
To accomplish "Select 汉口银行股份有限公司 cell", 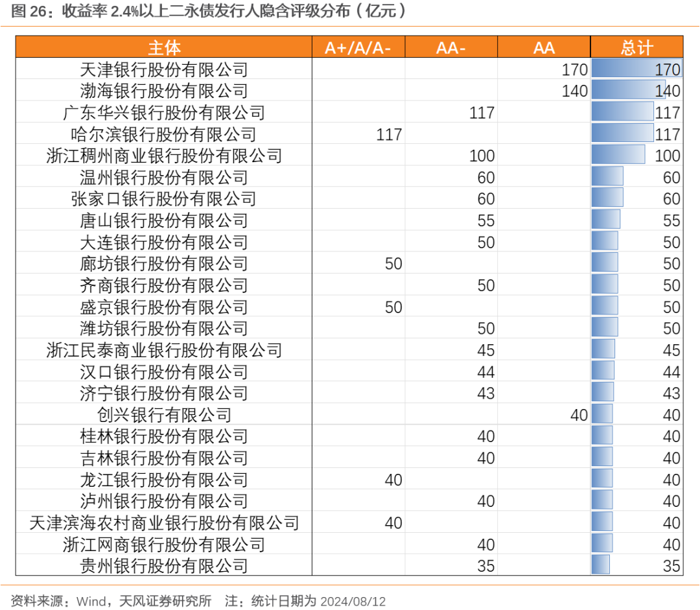I will [164, 371].
